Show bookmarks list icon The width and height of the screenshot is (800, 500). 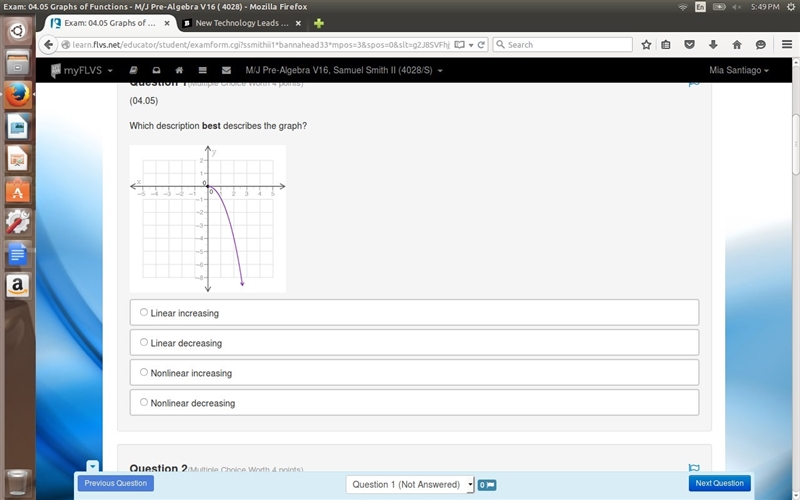(666, 45)
